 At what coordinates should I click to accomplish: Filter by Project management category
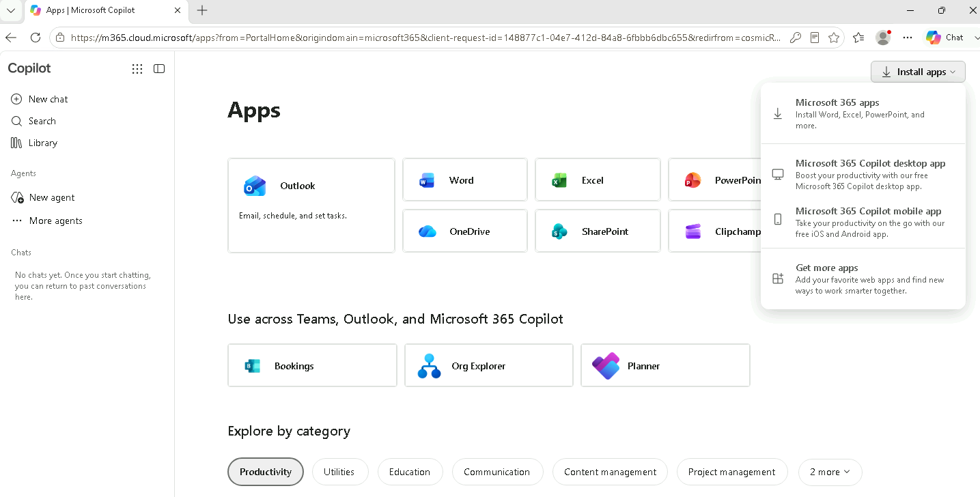click(x=732, y=472)
